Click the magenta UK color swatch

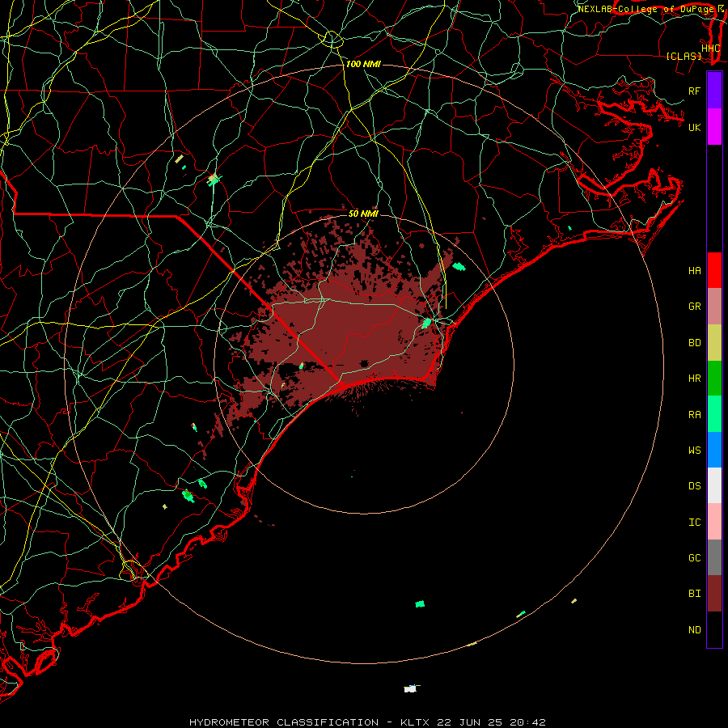click(x=714, y=127)
